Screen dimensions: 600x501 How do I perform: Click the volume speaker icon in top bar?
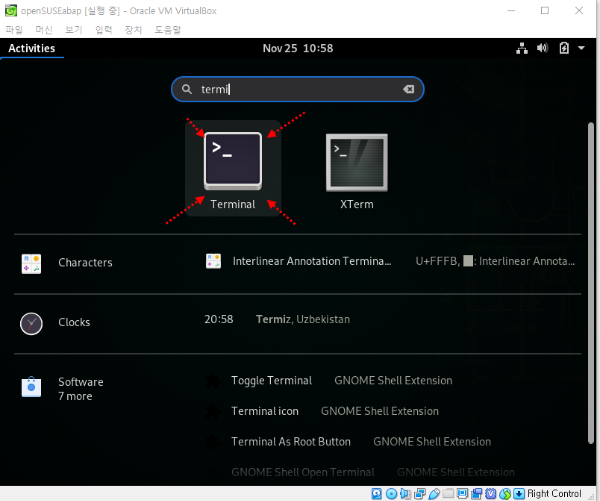click(x=542, y=48)
